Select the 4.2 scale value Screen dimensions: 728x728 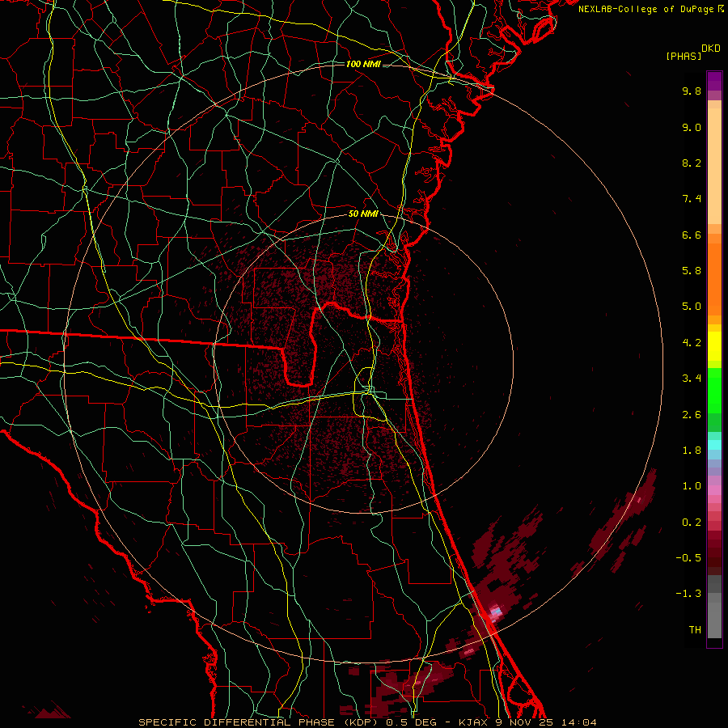tap(692, 343)
